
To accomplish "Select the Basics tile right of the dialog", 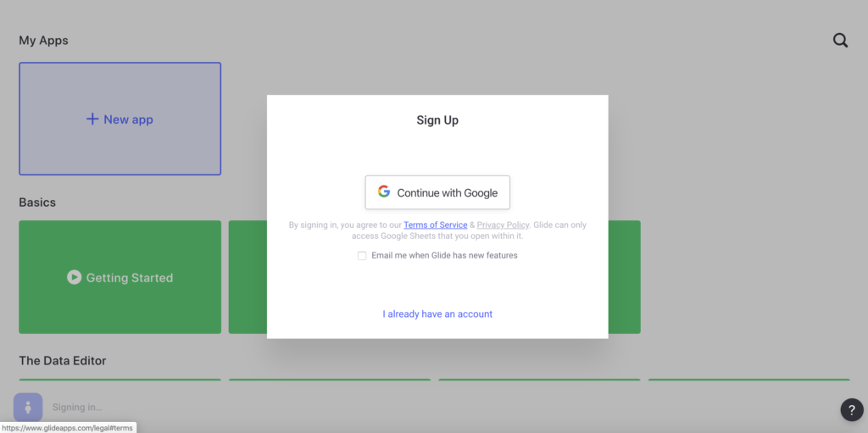I will click(x=625, y=277).
